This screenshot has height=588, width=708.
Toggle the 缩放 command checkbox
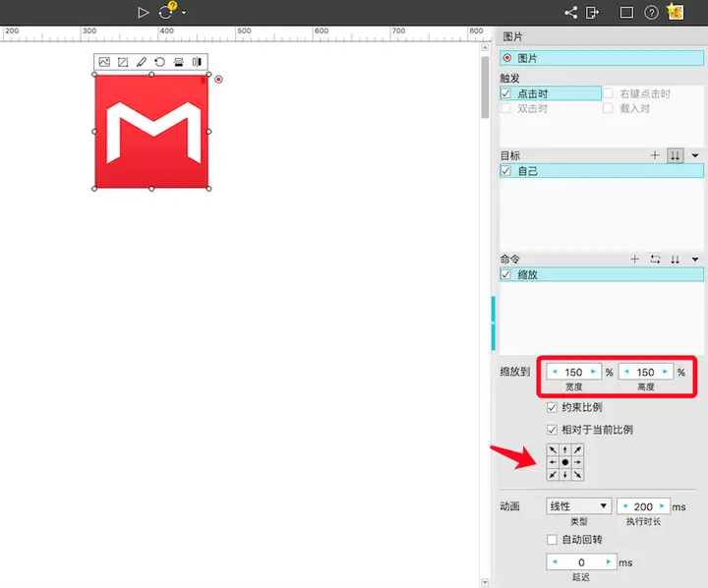click(x=505, y=274)
